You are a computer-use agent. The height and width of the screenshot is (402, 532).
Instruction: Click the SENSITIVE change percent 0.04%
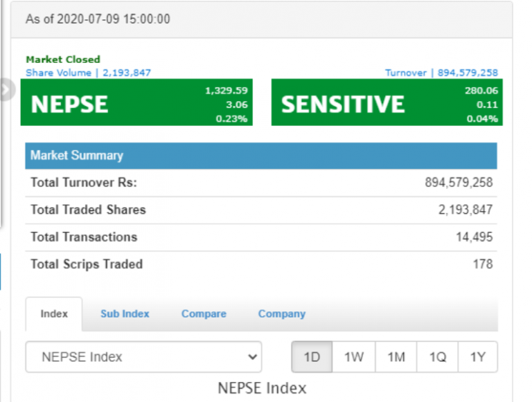click(482, 118)
